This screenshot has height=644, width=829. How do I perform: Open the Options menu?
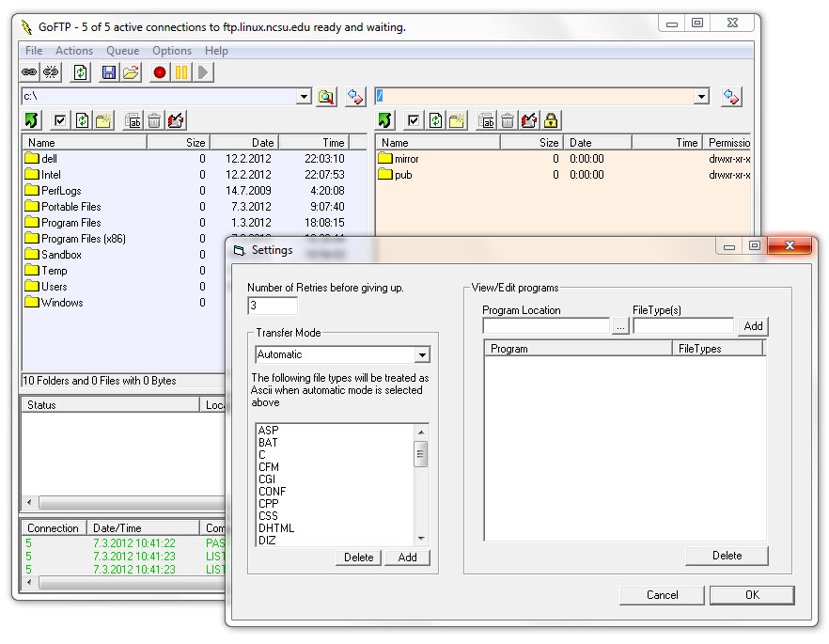(172, 51)
